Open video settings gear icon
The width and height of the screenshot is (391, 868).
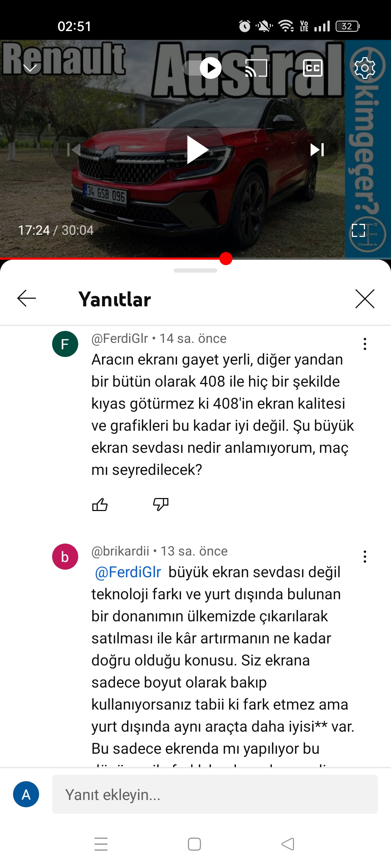pos(365,68)
